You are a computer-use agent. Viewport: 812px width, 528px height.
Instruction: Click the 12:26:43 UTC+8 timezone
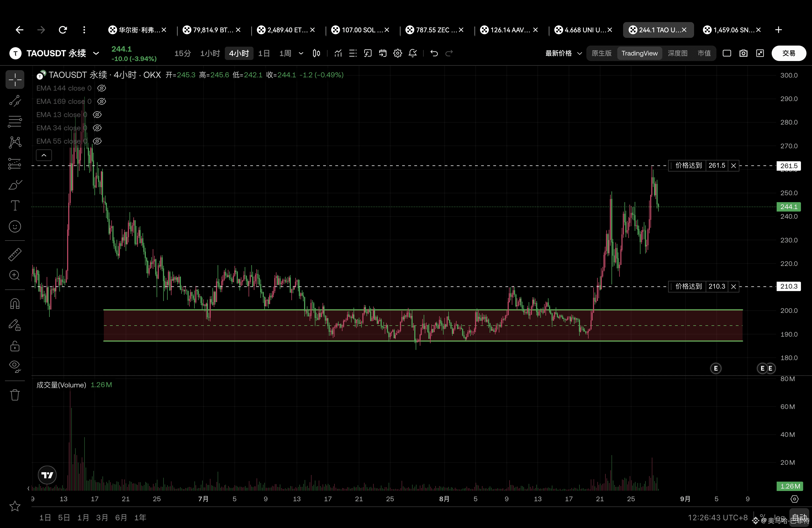tap(718, 518)
